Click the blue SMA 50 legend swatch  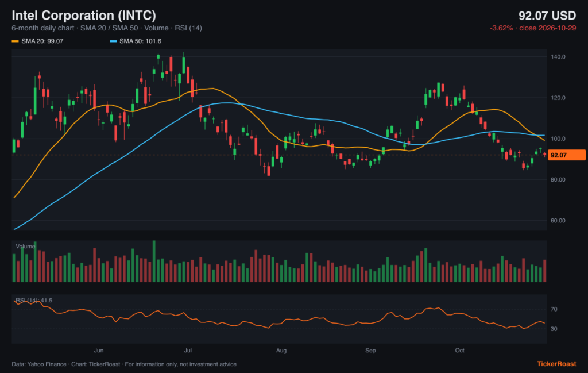pos(113,41)
